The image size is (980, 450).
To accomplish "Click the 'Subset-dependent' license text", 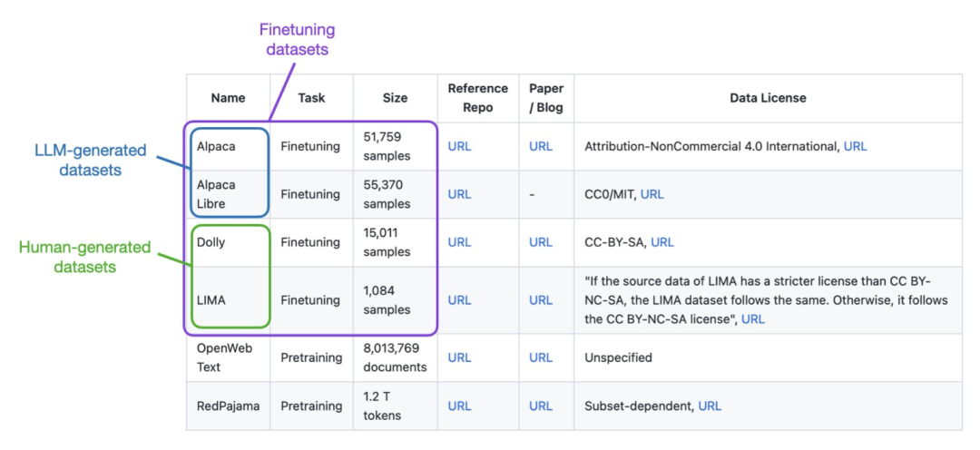I will [640, 406].
